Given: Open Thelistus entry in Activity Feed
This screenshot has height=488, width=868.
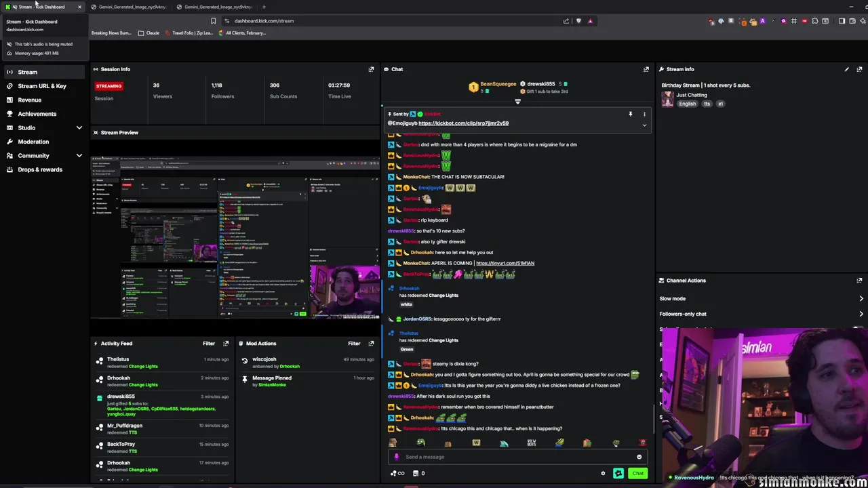Looking at the screenshot, I should (x=161, y=363).
